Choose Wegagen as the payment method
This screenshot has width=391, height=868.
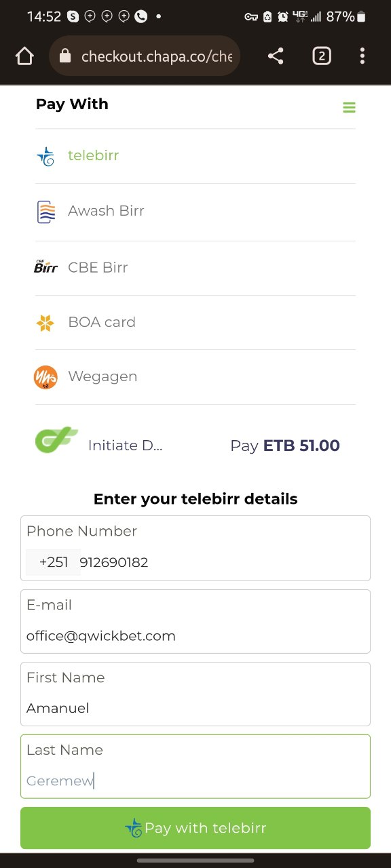pyautogui.click(x=195, y=376)
